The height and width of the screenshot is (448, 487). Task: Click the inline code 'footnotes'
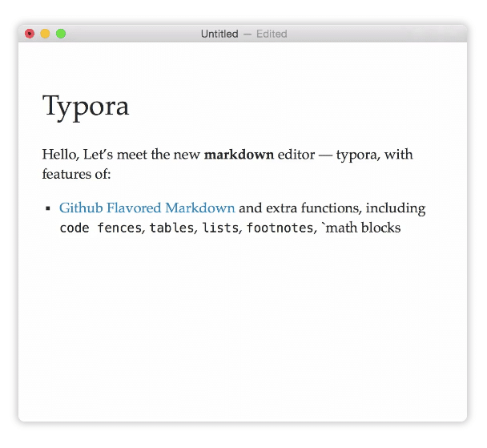pos(280,228)
